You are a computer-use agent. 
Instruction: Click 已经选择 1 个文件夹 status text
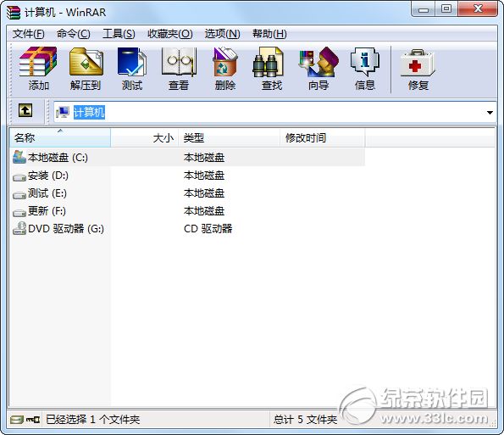92,419
